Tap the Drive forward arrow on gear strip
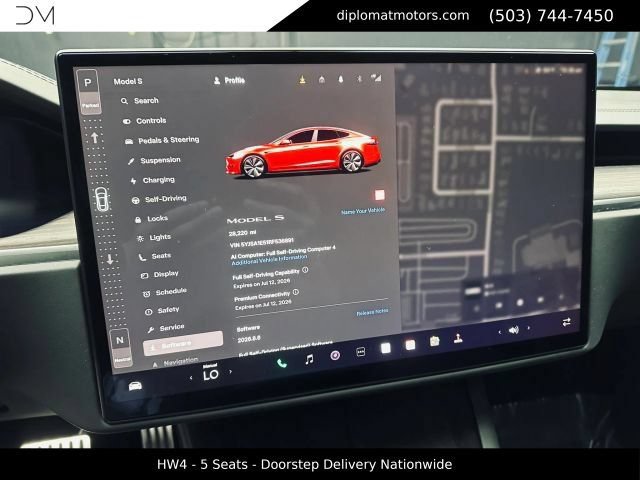This screenshot has width=640, height=480. tap(95, 138)
